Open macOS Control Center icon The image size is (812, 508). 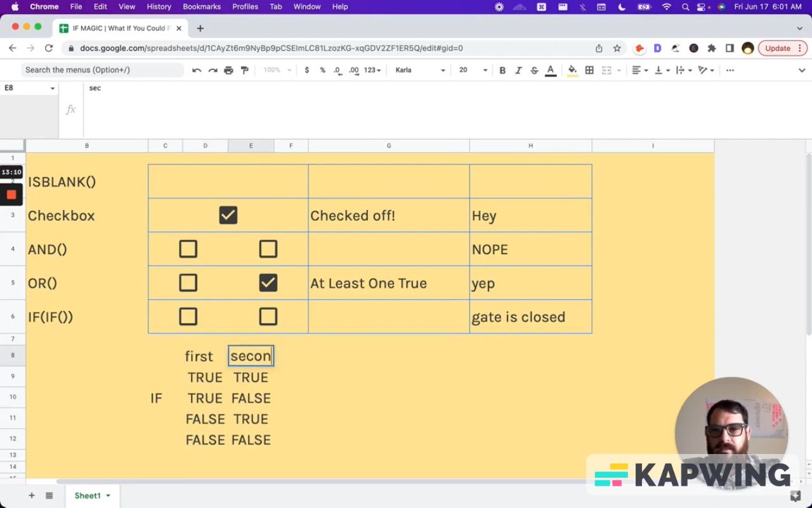tap(702, 7)
